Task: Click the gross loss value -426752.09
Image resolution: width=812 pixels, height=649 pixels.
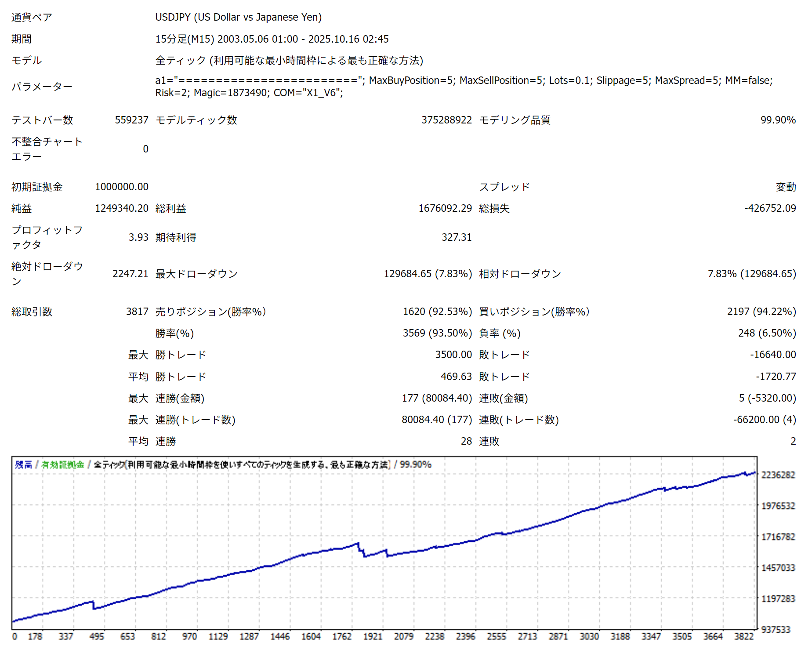Action: click(x=770, y=208)
